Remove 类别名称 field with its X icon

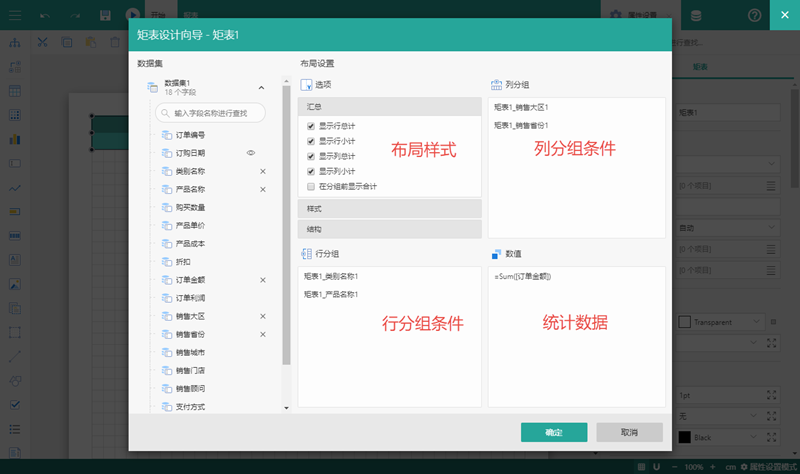point(263,172)
